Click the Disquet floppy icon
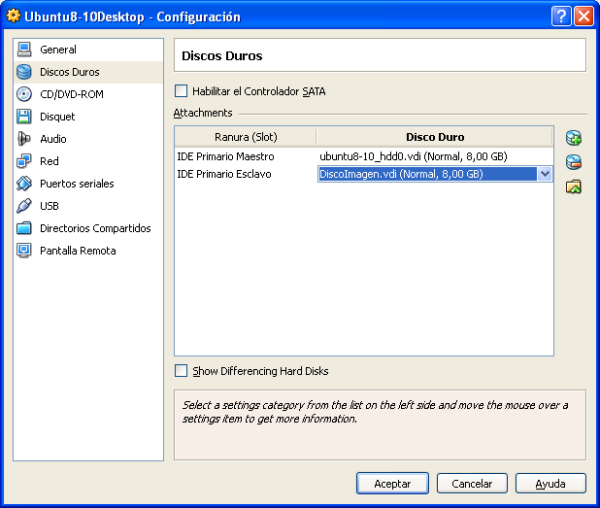600x508 pixels. pyautogui.click(x=24, y=117)
